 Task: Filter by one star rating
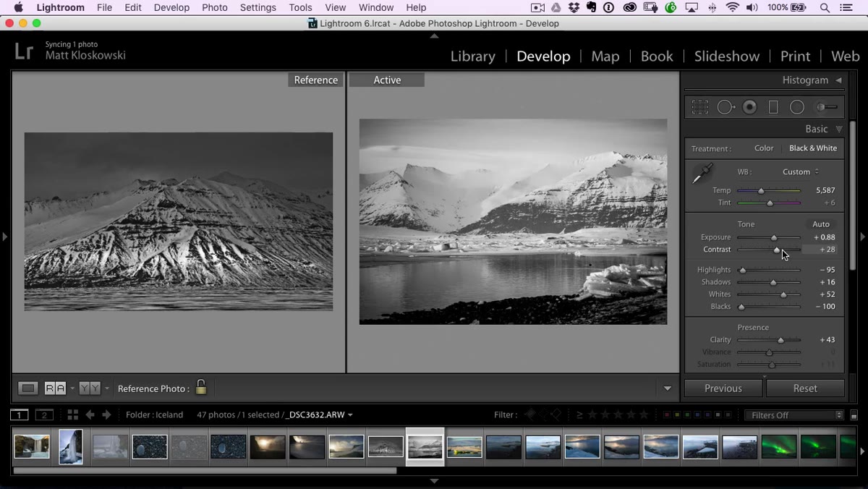pos(593,414)
